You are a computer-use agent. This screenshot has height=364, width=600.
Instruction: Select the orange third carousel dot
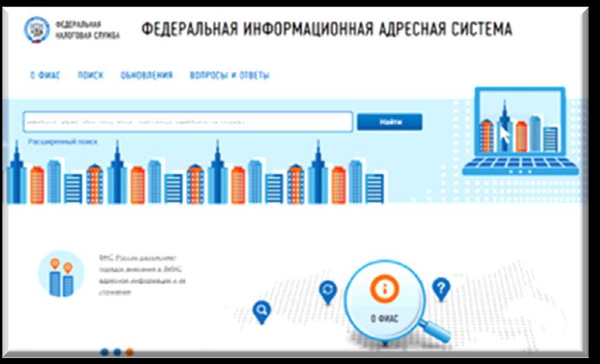(129, 351)
